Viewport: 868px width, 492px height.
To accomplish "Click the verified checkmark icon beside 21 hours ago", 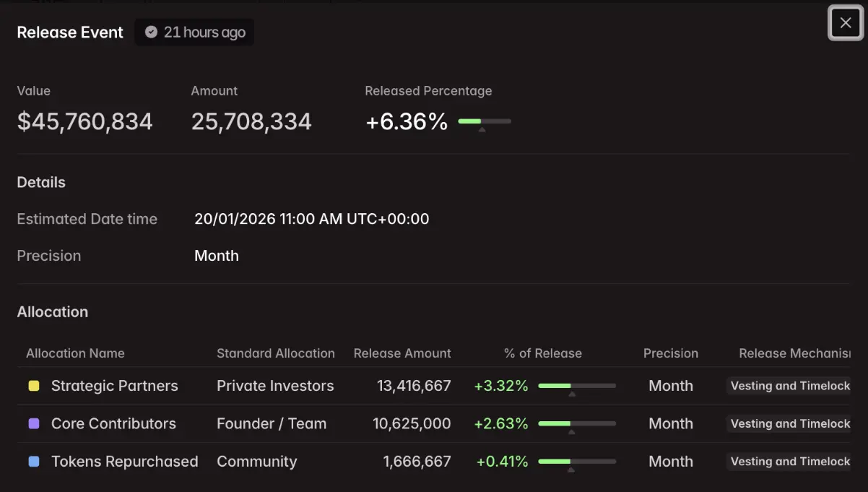I will [x=151, y=33].
